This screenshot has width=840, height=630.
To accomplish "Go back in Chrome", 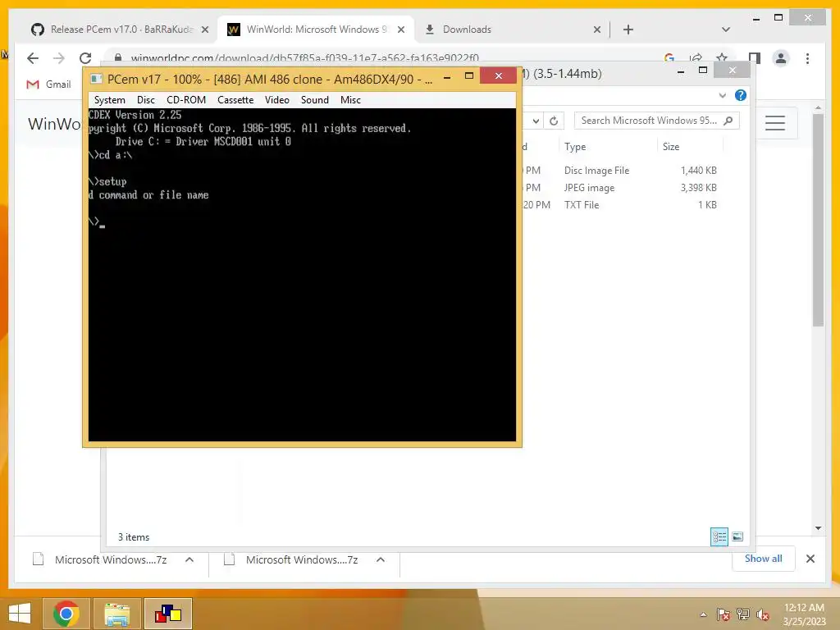I will (x=33, y=58).
